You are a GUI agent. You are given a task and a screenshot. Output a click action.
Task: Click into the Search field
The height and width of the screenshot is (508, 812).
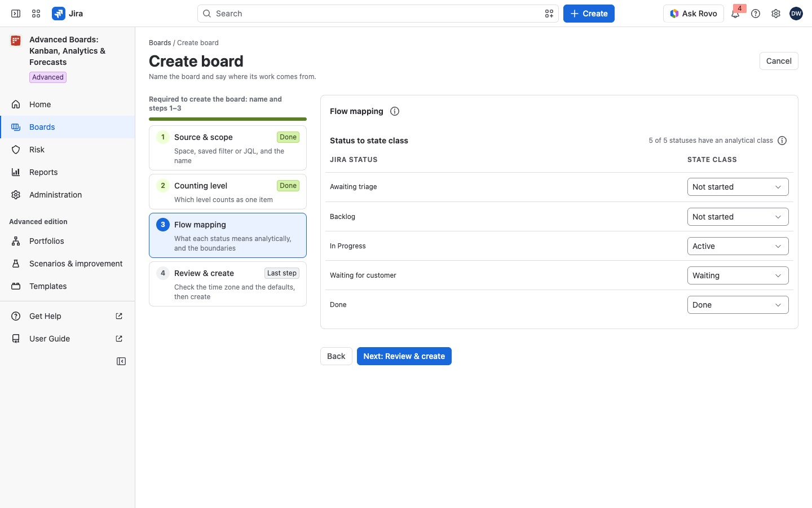coord(378,14)
